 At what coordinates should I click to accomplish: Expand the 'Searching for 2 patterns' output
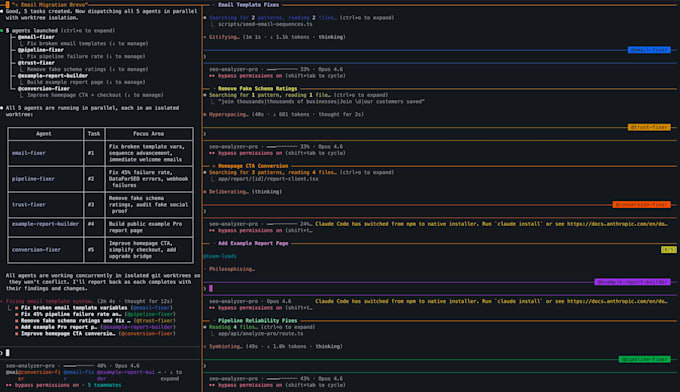point(302,18)
